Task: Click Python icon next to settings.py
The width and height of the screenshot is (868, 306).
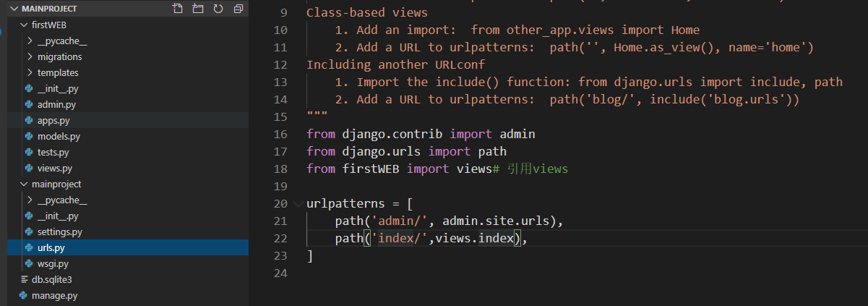Action: coord(29,231)
